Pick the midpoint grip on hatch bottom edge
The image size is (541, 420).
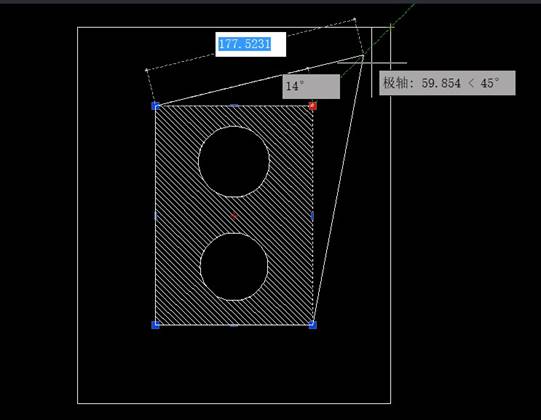click(x=234, y=325)
